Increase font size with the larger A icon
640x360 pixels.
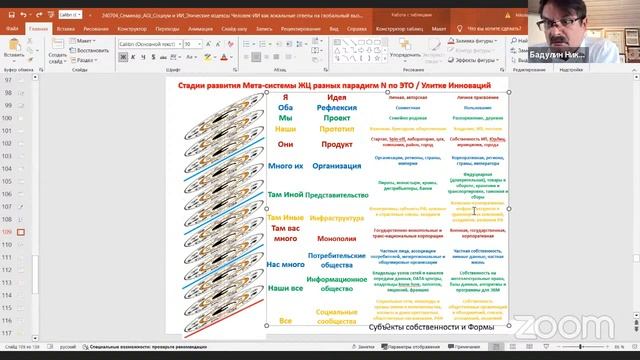(x=209, y=44)
